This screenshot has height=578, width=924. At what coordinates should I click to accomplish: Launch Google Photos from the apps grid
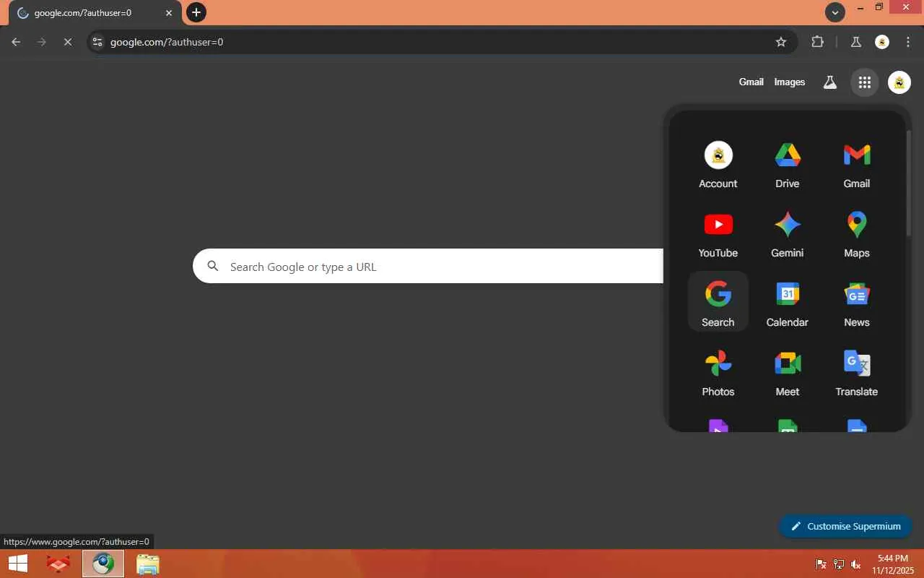pyautogui.click(x=718, y=373)
